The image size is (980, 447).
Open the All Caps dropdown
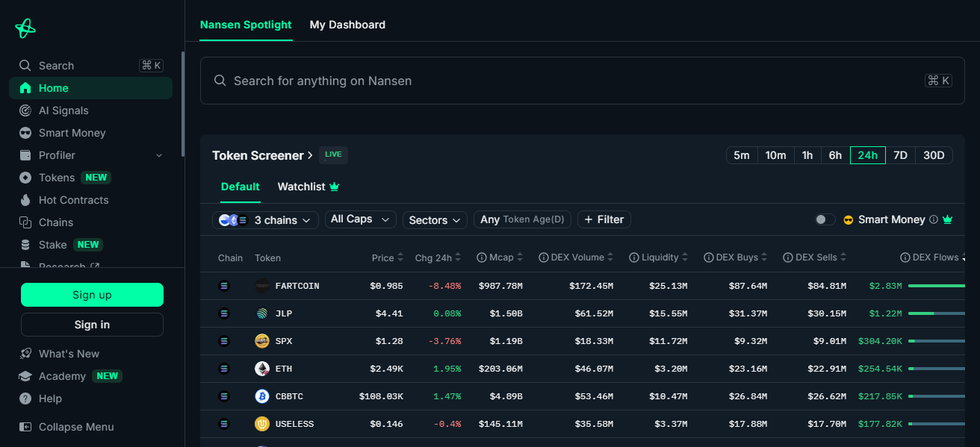tap(361, 219)
